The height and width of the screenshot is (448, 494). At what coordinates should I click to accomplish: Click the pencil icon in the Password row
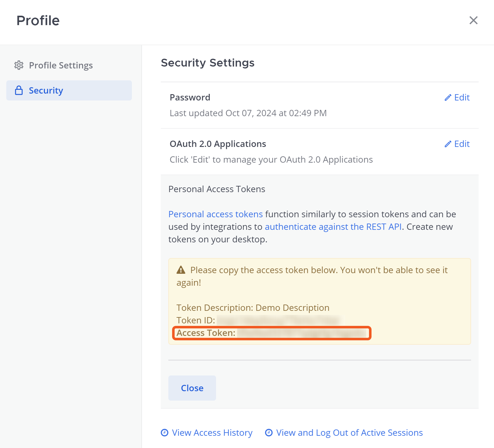(x=448, y=98)
